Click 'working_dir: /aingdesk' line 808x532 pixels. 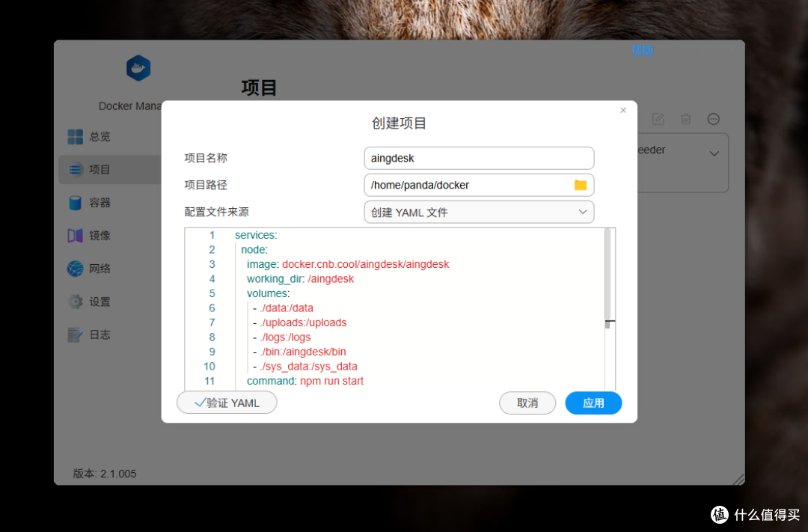(300, 279)
